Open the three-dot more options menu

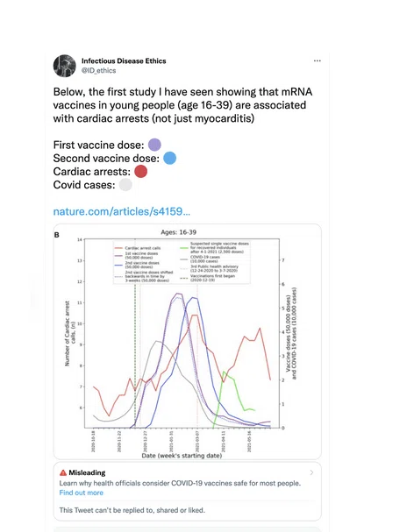(x=318, y=60)
